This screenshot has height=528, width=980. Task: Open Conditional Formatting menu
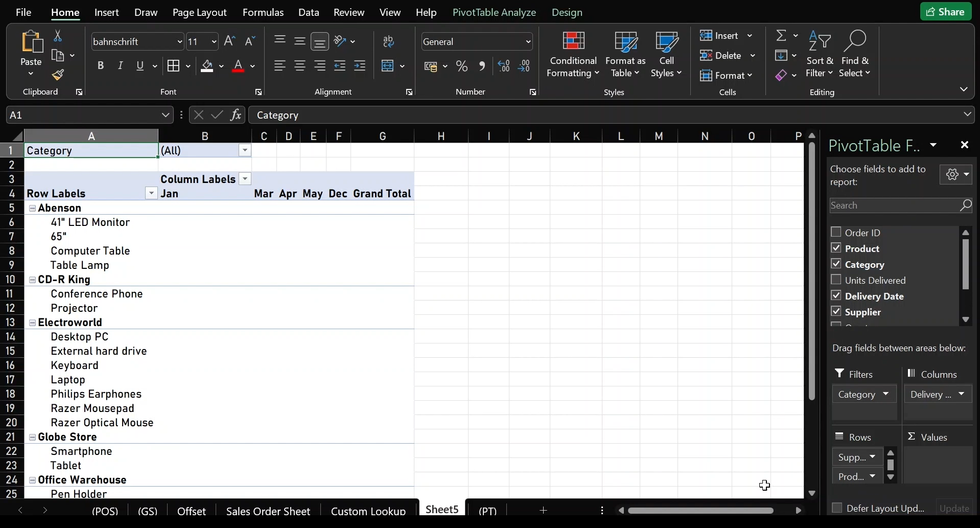click(573, 55)
